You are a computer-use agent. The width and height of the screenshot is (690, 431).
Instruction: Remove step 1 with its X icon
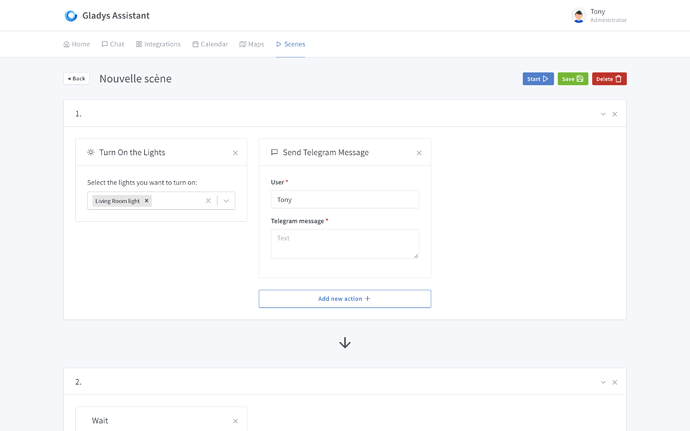(x=615, y=114)
